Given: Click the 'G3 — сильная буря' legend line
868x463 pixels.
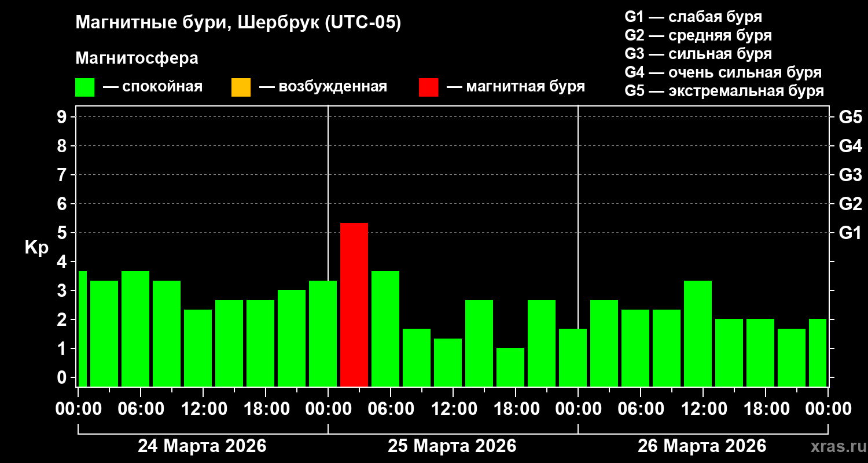Looking at the screenshot, I should click(x=698, y=54).
